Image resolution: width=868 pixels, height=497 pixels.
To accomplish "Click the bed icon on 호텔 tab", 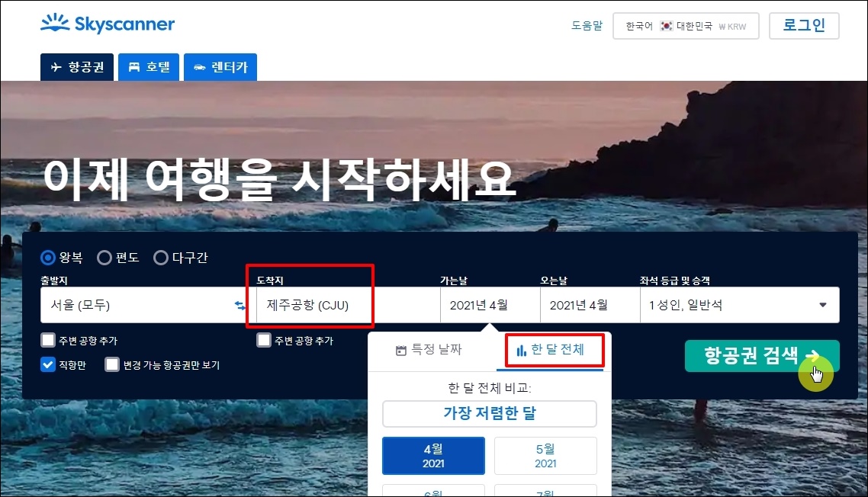I will click(x=134, y=67).
